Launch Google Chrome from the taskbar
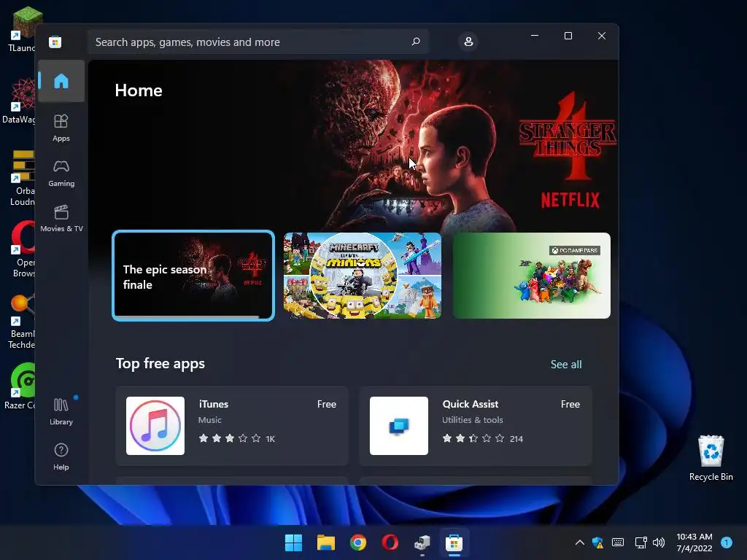Screen dimensions: 747x560 tap(358, 542)
